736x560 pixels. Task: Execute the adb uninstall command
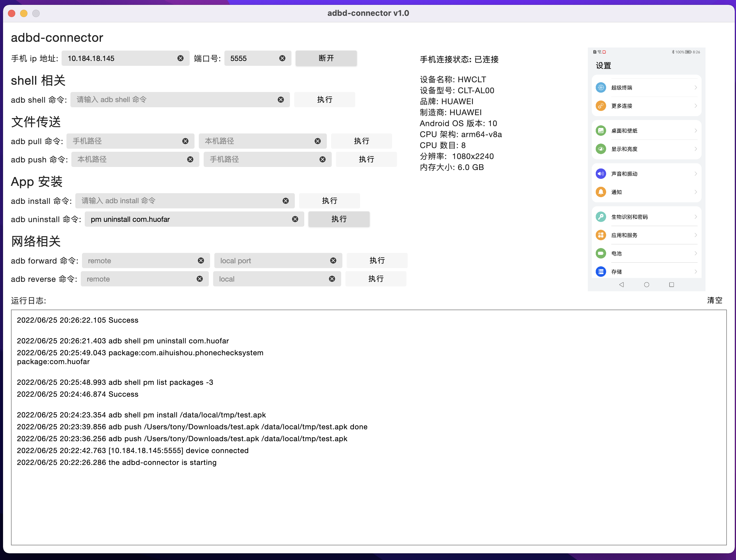pos(338,219)
